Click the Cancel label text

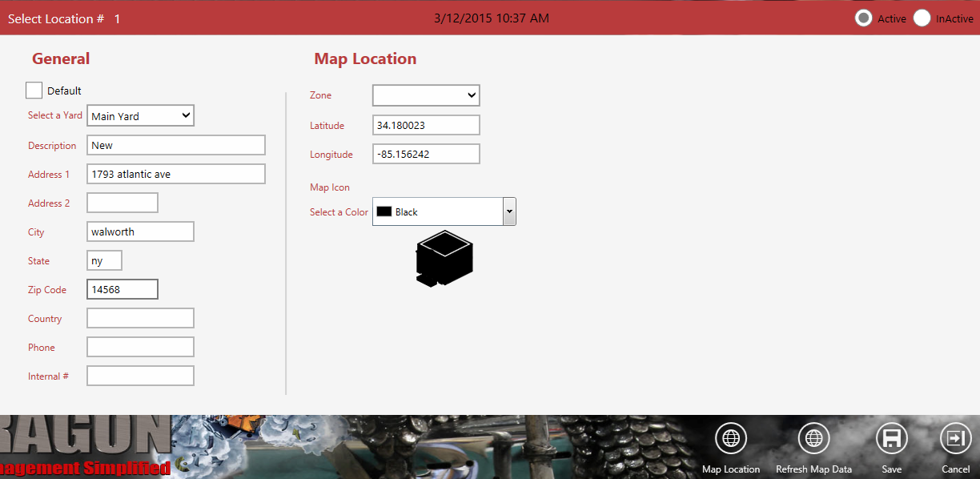[956, 469]
